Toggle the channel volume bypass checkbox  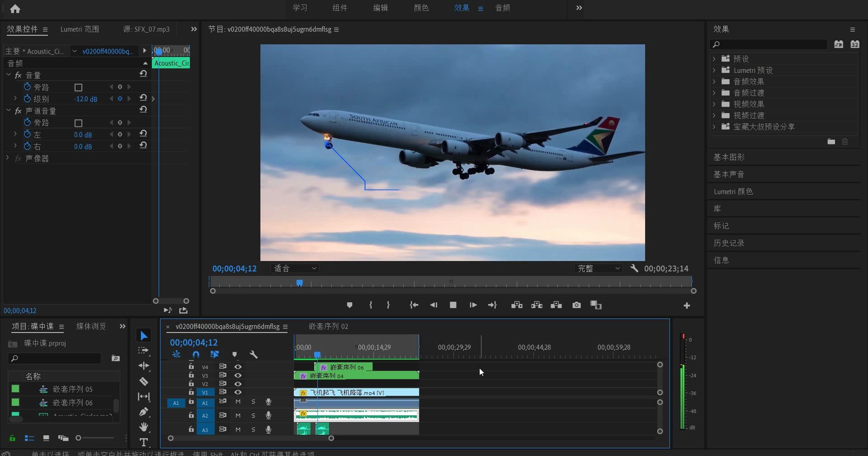pyautogui.click(x=78, y=123)
